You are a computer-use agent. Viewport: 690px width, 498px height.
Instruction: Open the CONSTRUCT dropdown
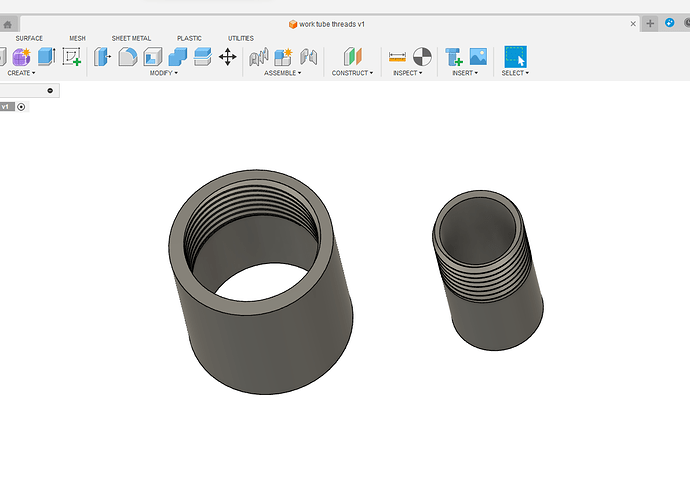(352, 73)
